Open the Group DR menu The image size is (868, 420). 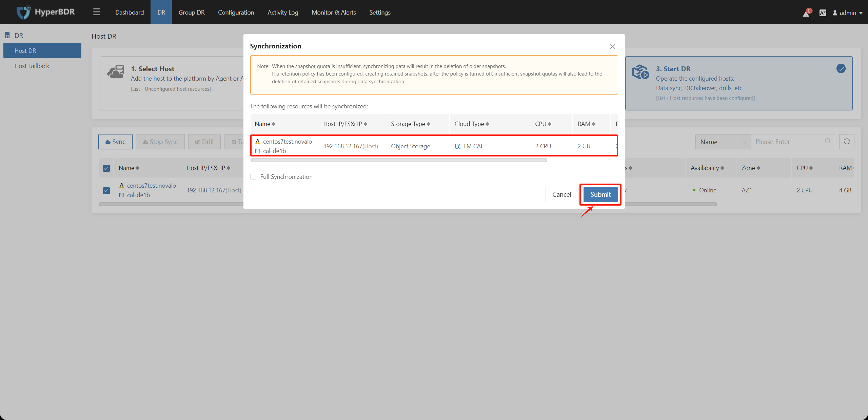click(192, 12)
